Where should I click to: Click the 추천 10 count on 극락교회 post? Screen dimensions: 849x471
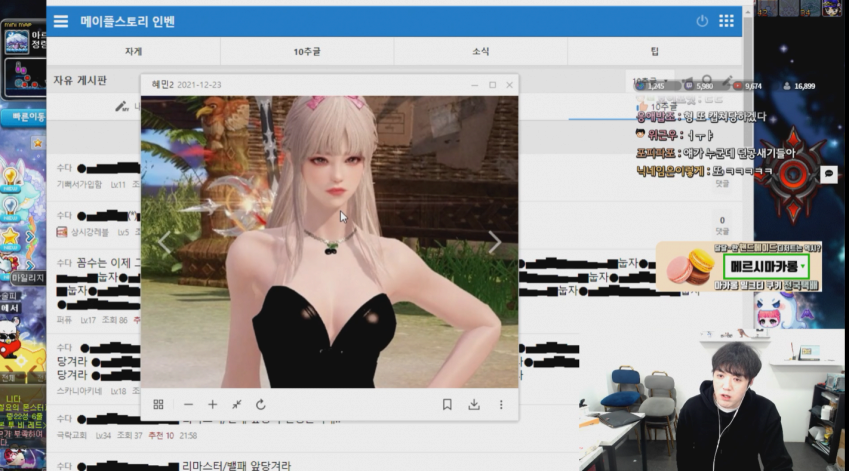point(161,435)
